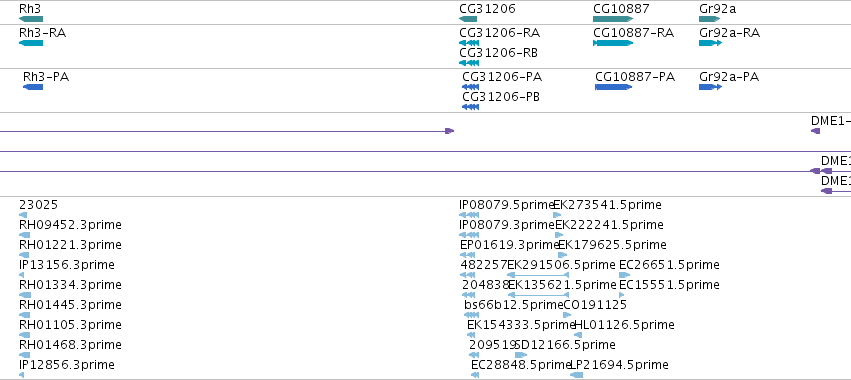
Task: Select the HL01126.5prime EST label
Action: click(624, 325)
